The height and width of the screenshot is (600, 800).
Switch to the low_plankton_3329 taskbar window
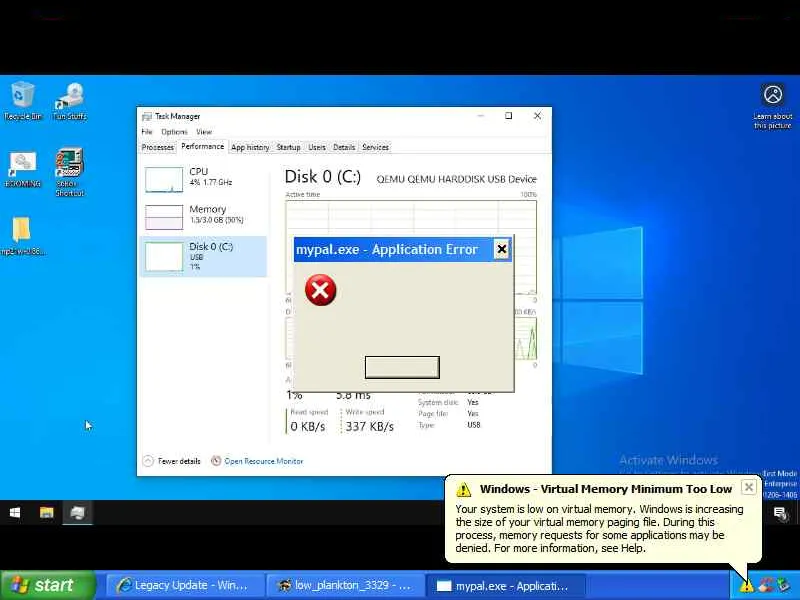[x=345, y=585]
